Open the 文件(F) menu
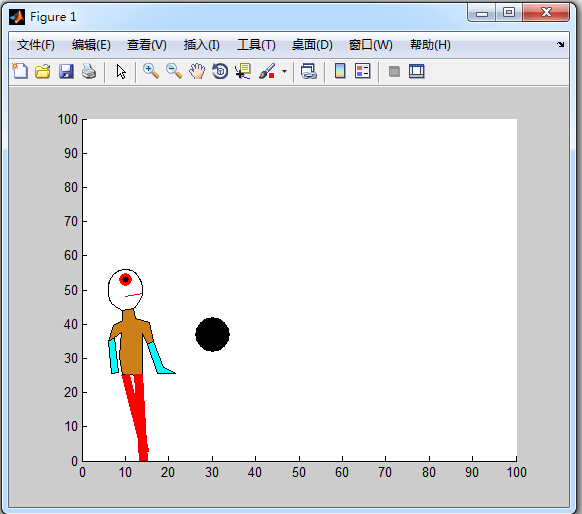The height and width of the screenshot is (514, 582). click(x=36, y=45)
